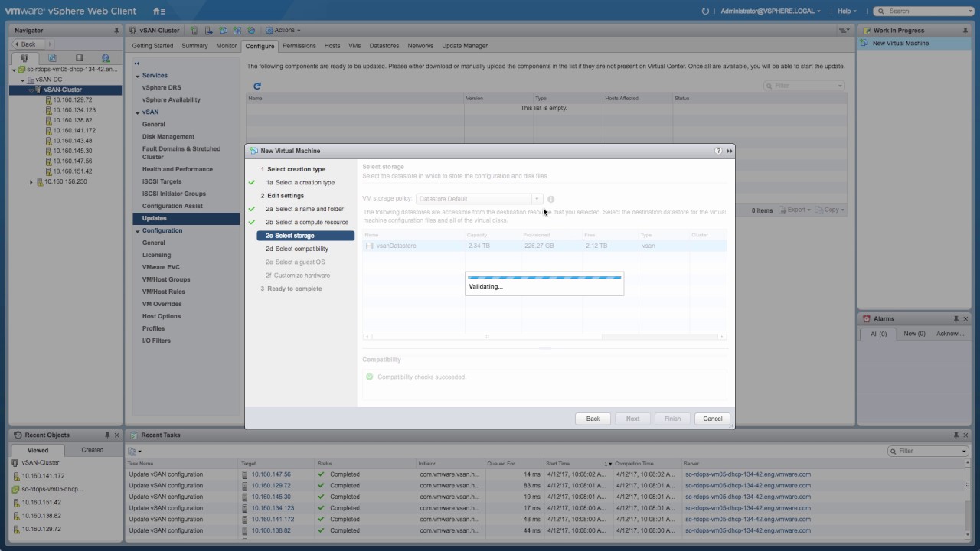Image resolution: width=980 pixels, height=551 pixels.
Task: Open 10.160.138.82 in Recent Objects list
Action: click(41, 516)
